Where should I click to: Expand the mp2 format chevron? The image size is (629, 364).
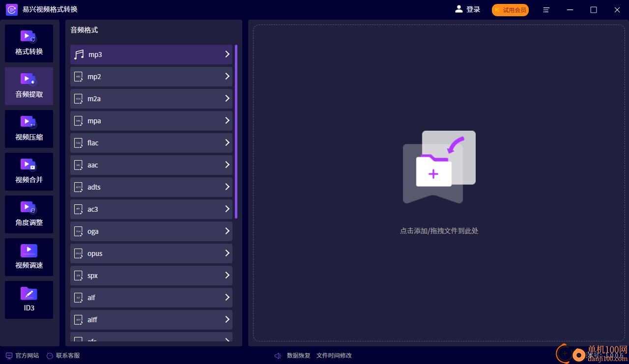[227, 76]
